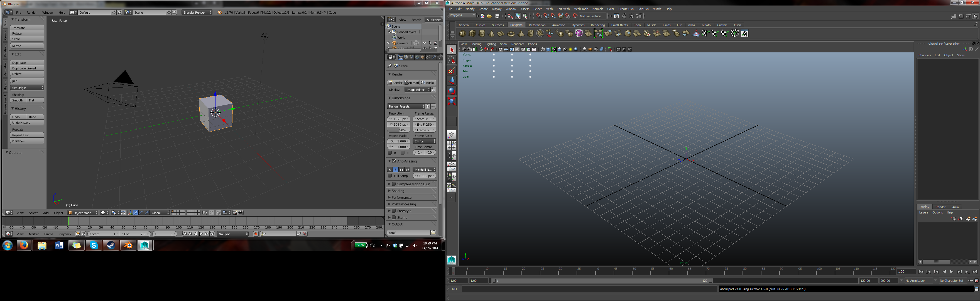Click the Blender icon in Windows taskbar
This screenshot has width=980, height=301.
128,246
